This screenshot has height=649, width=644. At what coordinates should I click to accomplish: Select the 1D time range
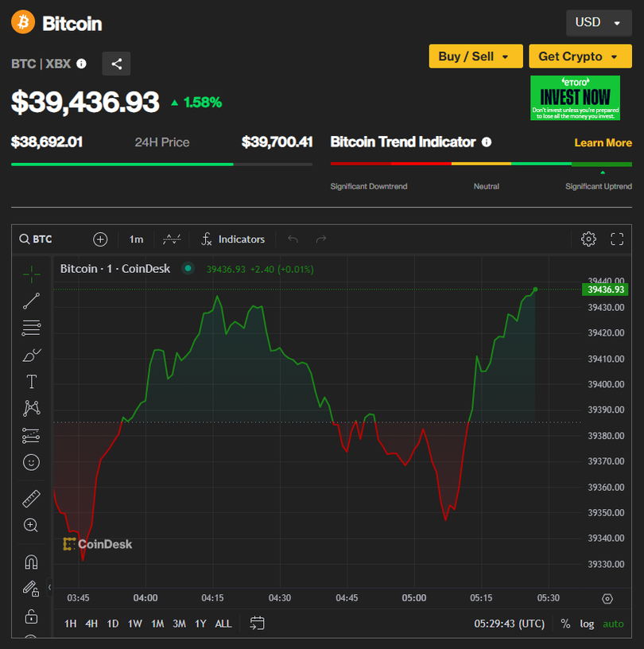113,624
